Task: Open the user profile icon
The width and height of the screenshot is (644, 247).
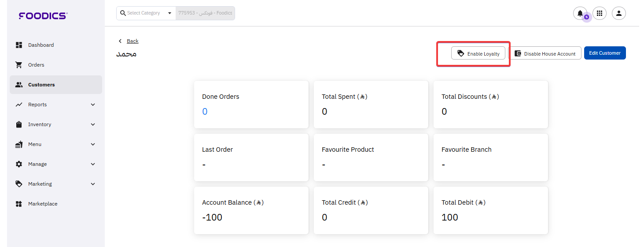Action: (618, 13)
